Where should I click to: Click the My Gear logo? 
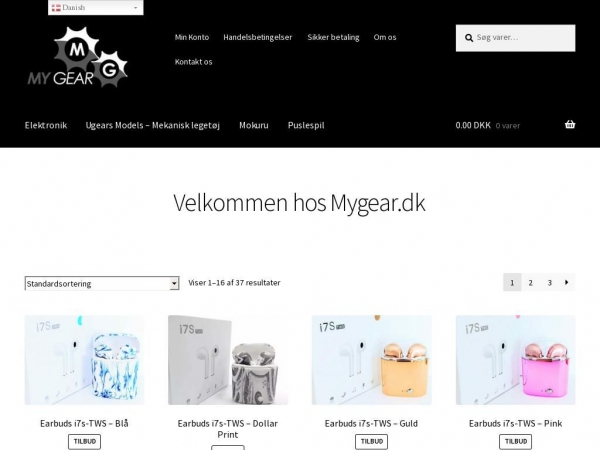[x=77, y=57]
